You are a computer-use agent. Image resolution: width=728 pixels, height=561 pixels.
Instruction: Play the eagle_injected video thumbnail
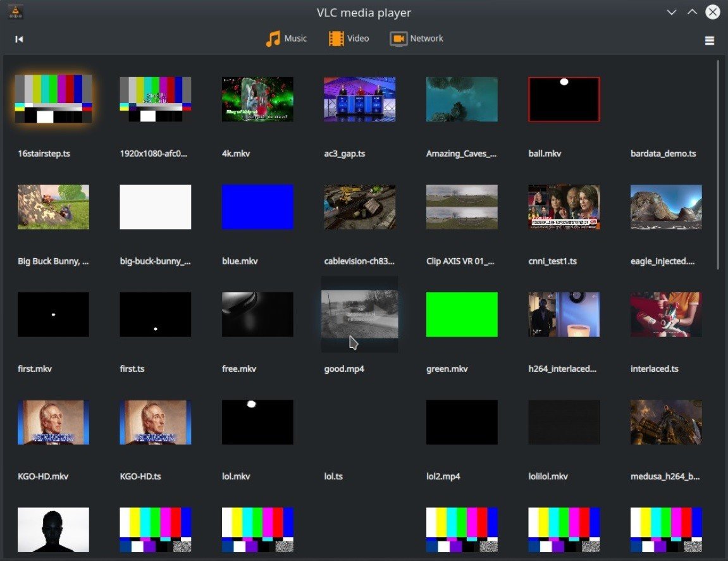(666, 206)
